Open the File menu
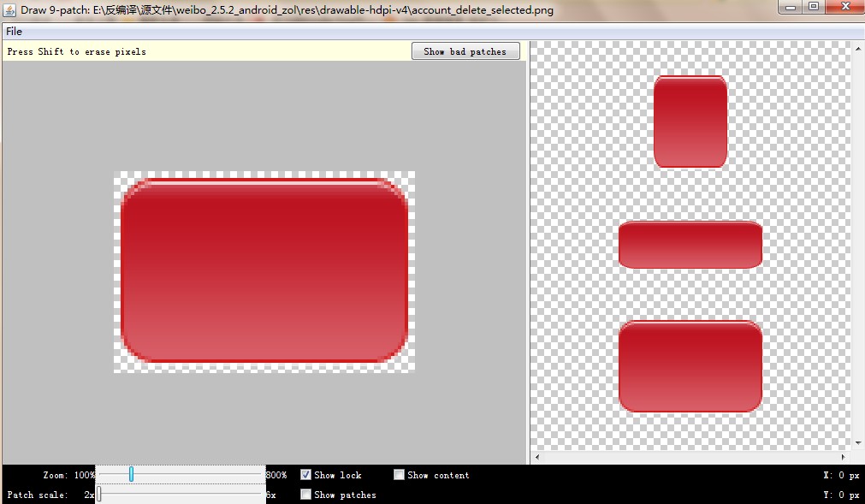This screenshot has width=865, height=504. (14, 32)
